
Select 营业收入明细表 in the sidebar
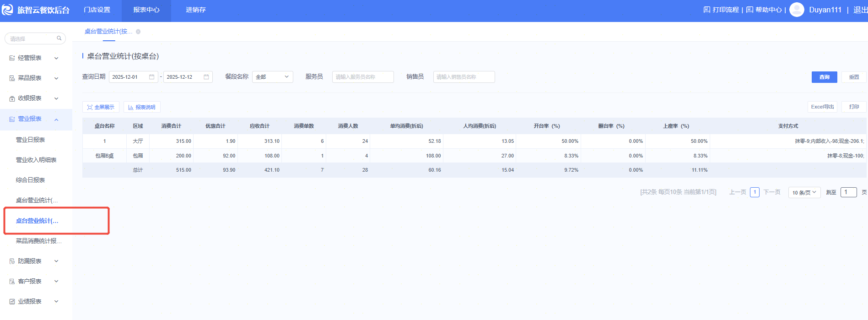[x=36, y=160]
